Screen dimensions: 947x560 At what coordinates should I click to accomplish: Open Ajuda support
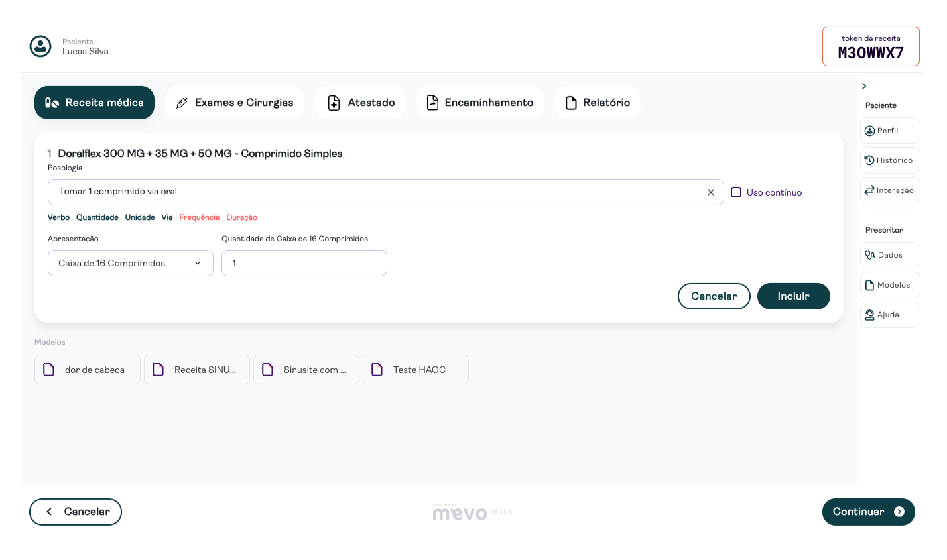click(x=889, y=315)
